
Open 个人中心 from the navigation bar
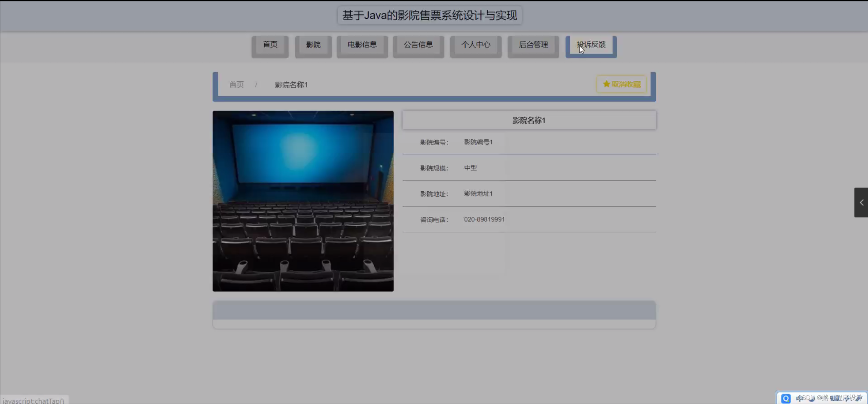click(x=475, y=45)
